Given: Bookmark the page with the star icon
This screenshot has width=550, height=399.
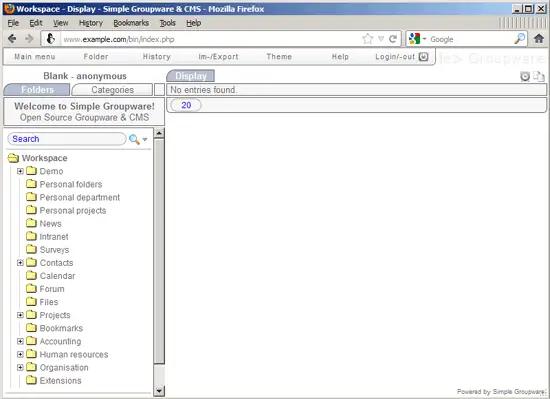Looking at the screenshot, I should (x=368, y=39).
